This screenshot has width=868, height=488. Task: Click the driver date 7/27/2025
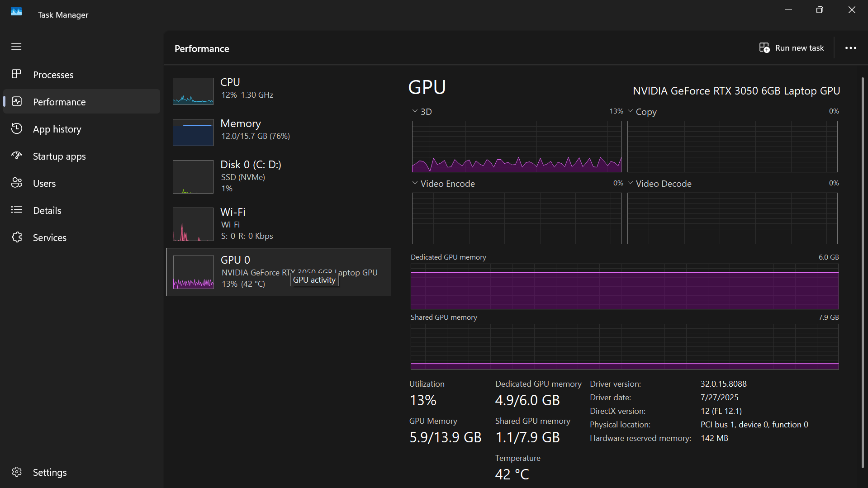point(720,398)
